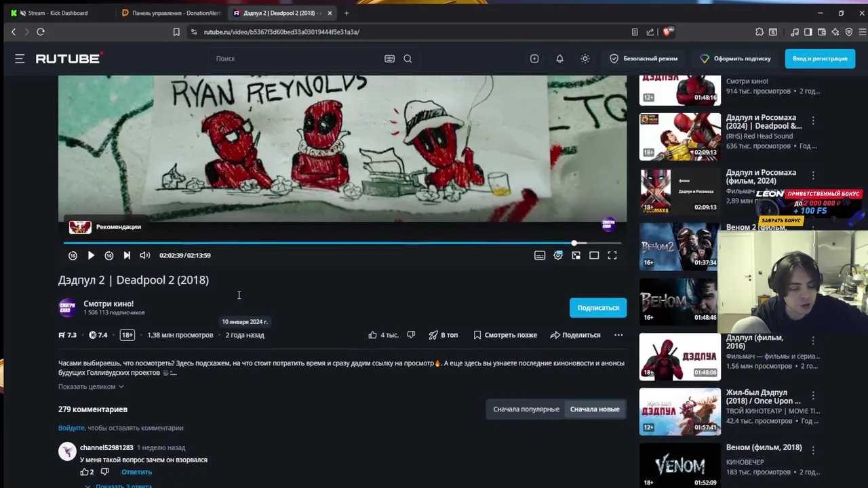Open Веном (2018) 01:48:46 thumbnail
868x488 pixels.
pos(678,302)
